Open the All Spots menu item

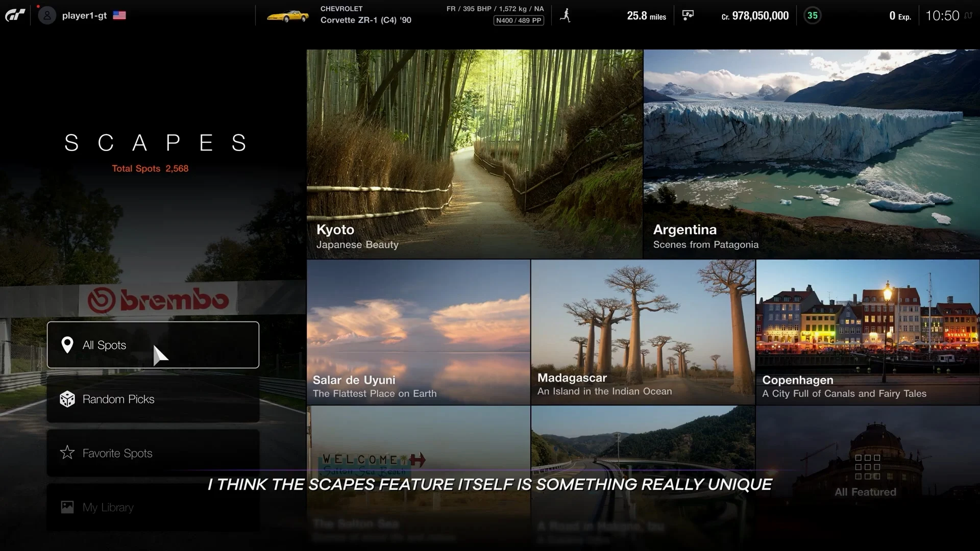pyautogui.click(x=153, y=345)
